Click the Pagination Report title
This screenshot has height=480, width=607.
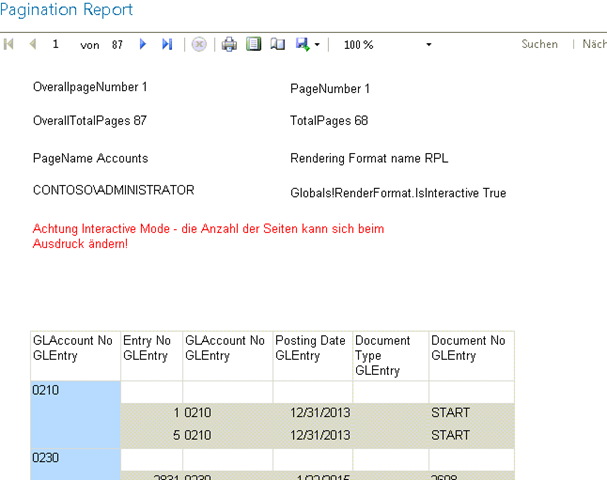66,10
